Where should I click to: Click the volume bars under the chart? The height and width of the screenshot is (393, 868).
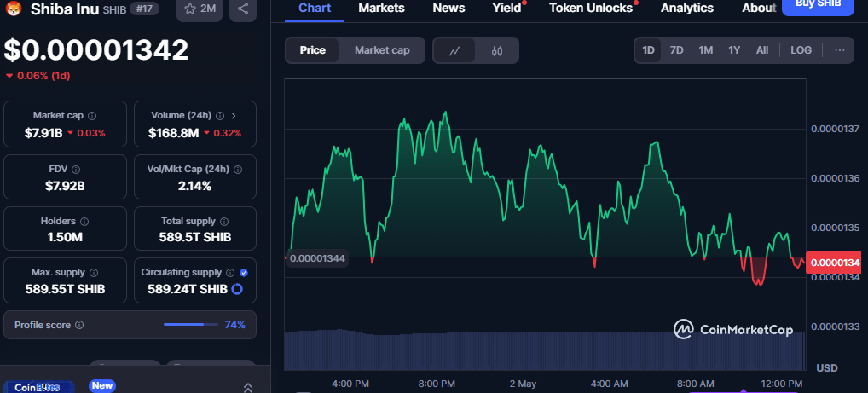point(544,350)
